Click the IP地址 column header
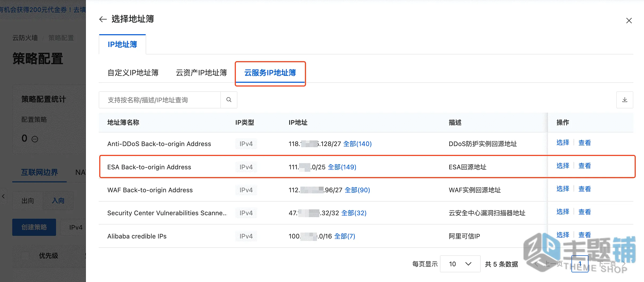The height and width of the screenshot is (282, 644). coord(298,123)
